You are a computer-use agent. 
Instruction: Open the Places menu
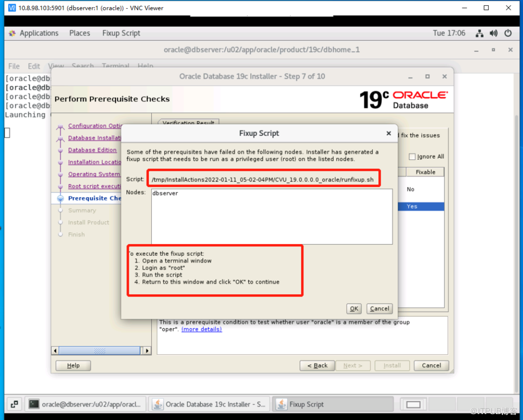pos(79,33)
